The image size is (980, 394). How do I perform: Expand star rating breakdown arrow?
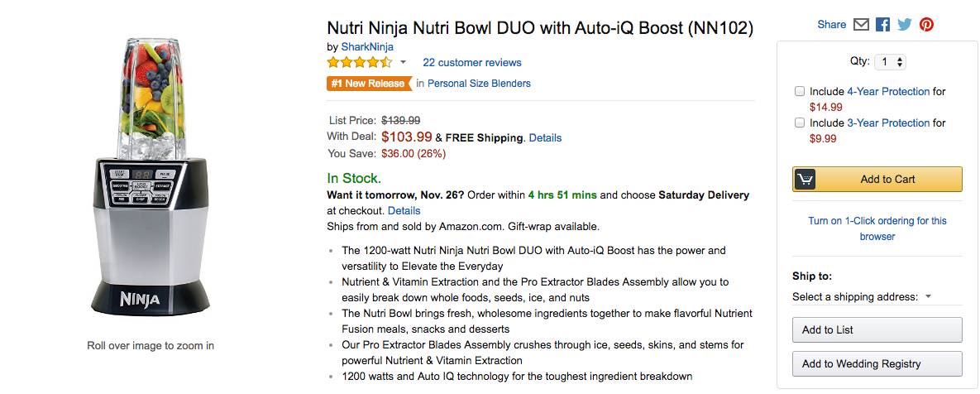pos(404,62)
